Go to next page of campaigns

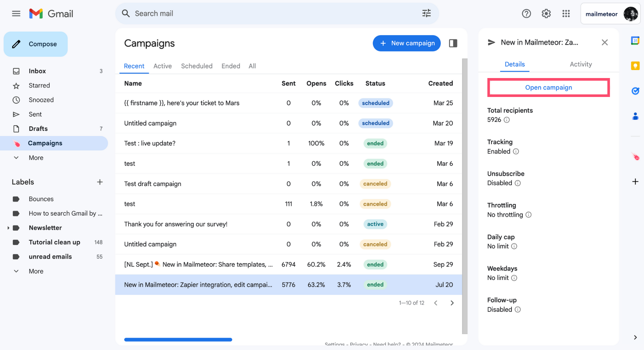[452, 303]
